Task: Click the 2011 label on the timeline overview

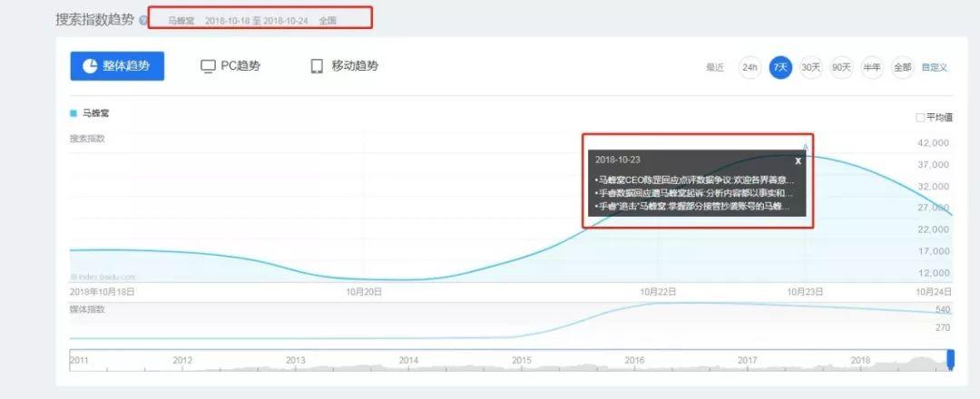Action: pos(79,360)
